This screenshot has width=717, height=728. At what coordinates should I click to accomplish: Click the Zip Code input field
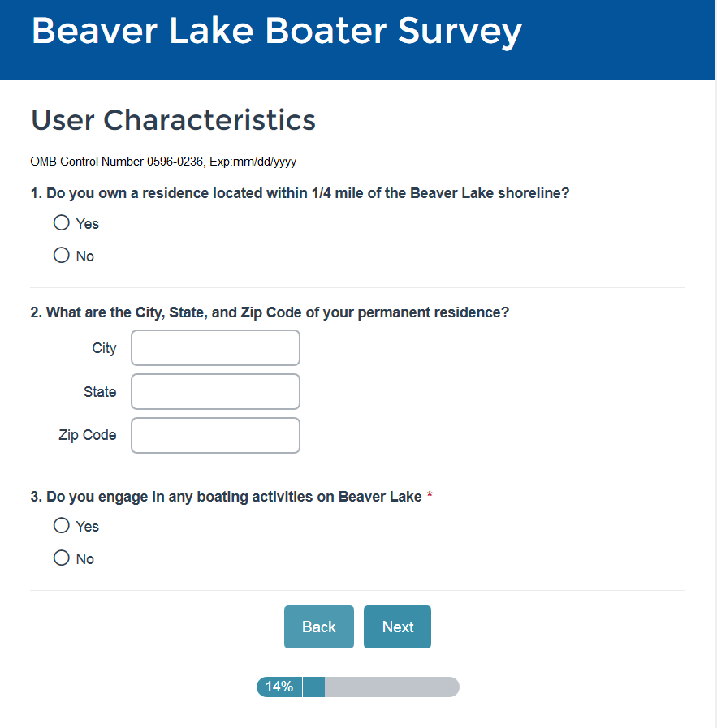pos(215,436)
